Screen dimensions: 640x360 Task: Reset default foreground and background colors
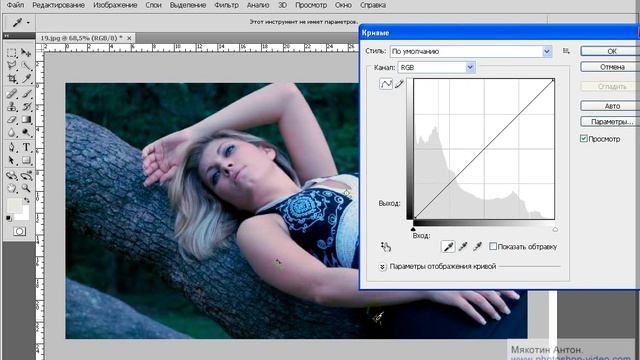9,218
